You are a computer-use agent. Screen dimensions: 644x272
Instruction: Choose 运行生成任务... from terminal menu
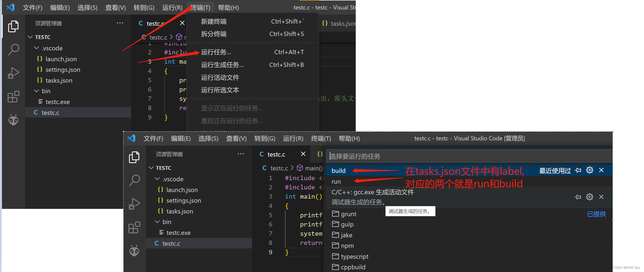point(253,65)
